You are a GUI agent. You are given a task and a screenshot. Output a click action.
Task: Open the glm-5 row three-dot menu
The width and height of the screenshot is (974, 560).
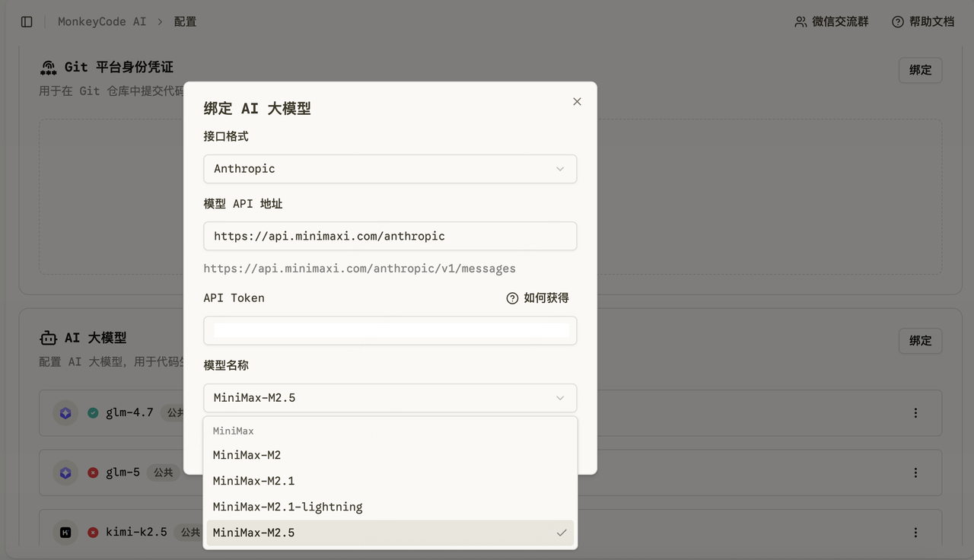[915, 473]
